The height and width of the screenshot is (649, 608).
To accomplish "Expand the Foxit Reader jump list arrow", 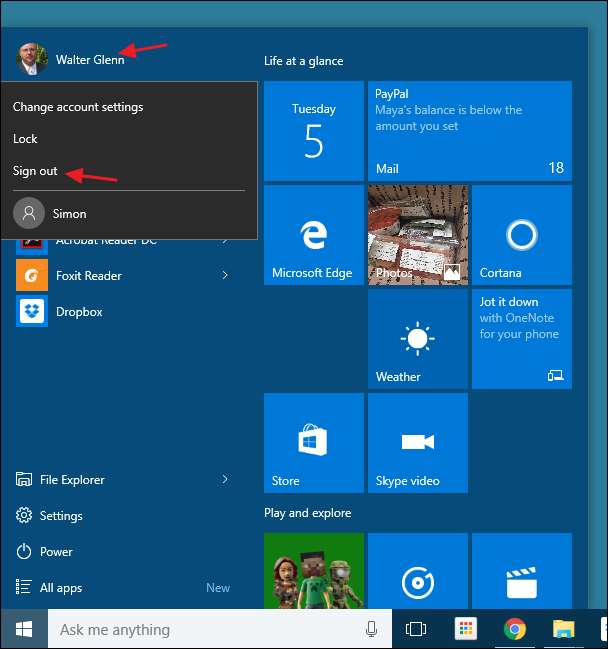I will [225, 275].
